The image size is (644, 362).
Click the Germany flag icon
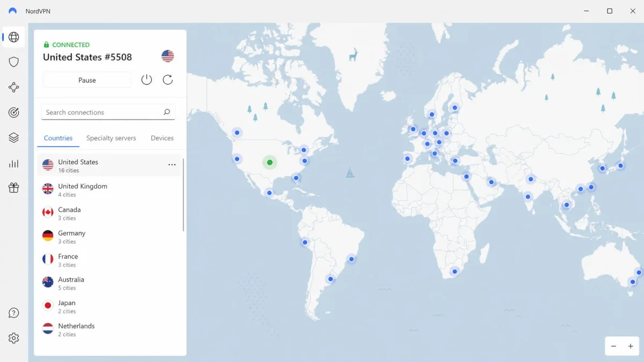48,235
